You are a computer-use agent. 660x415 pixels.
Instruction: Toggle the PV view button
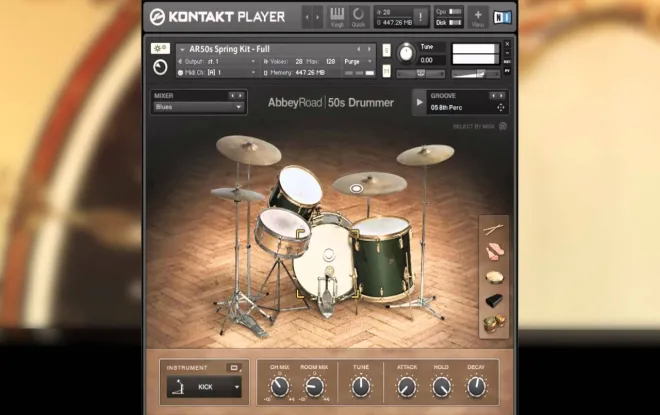pos(507,71)
